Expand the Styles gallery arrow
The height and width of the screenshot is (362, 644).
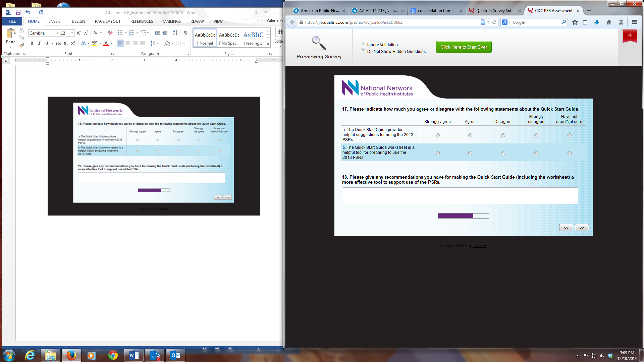(x=268, y=45)
